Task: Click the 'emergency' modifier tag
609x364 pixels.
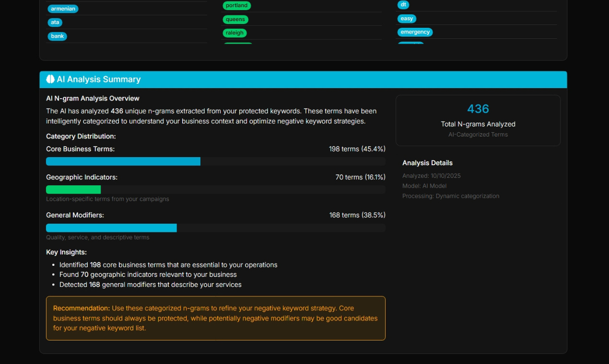Action: click(415, 32)
